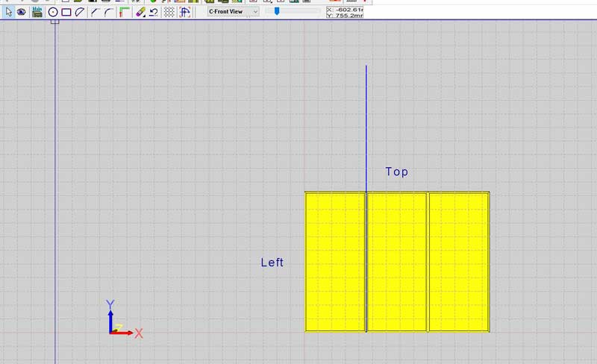Viewport: 597px width, 364px height.
Task: Open the C-Front View dropdown
Action: 233,11
